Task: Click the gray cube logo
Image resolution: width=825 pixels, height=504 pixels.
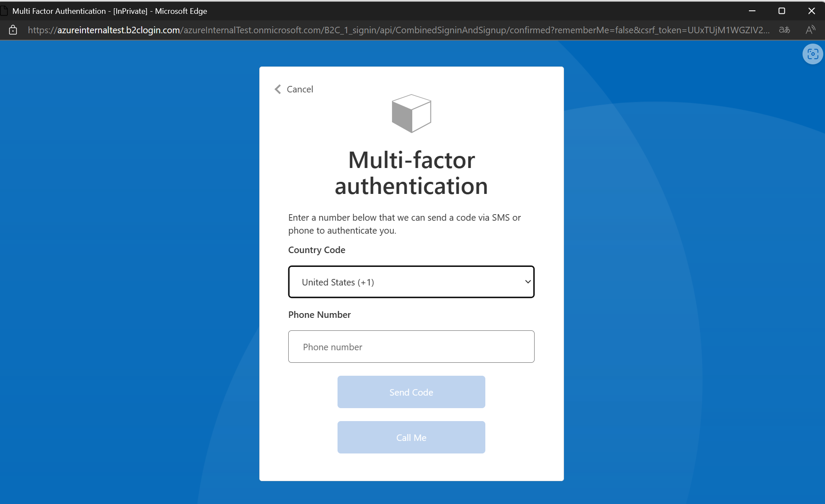Action: coord(411,114)
